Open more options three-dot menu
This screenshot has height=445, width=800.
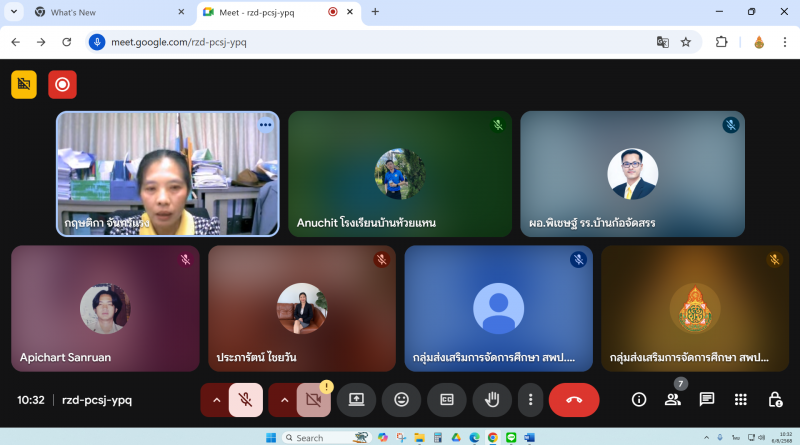(530, 399)
